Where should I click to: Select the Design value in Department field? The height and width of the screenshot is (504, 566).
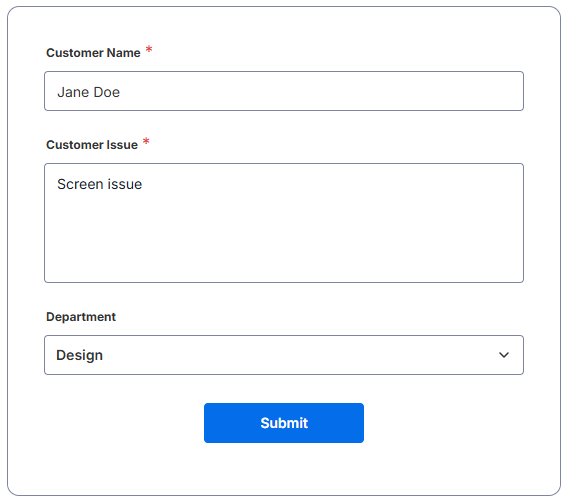(x=79, y=355)
